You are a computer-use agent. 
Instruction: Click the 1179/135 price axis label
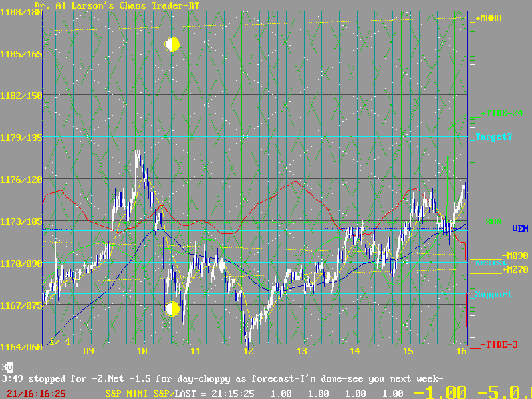(21, 138)
